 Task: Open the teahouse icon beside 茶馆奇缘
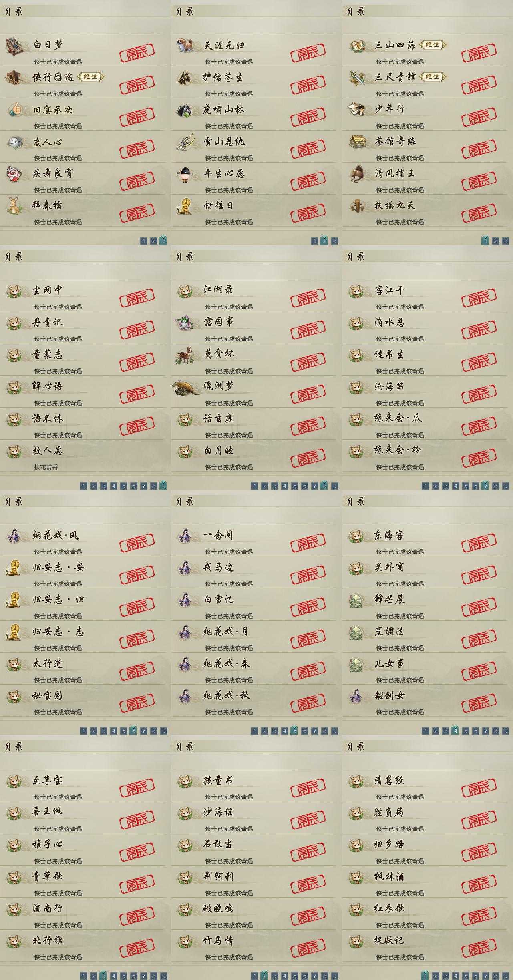point(357,141)
